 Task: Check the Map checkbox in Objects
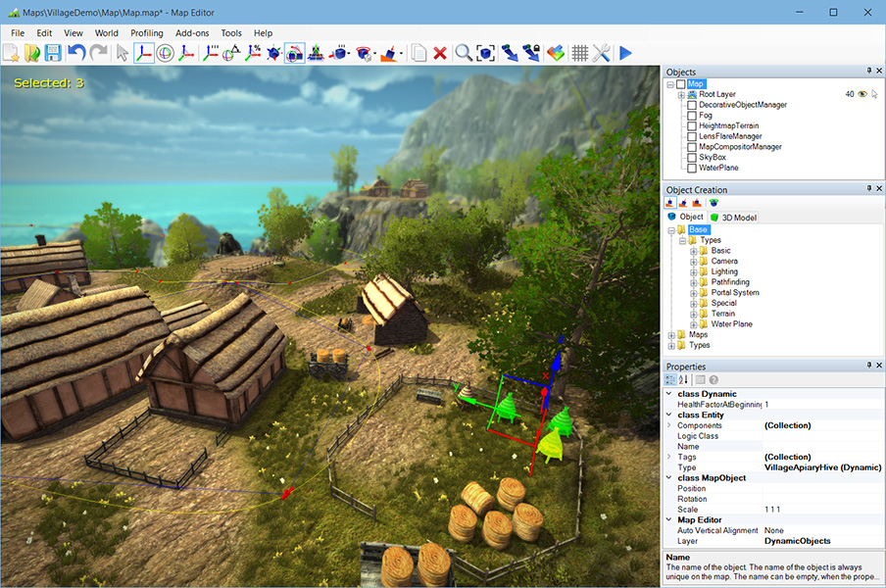[x=681, y=84]
